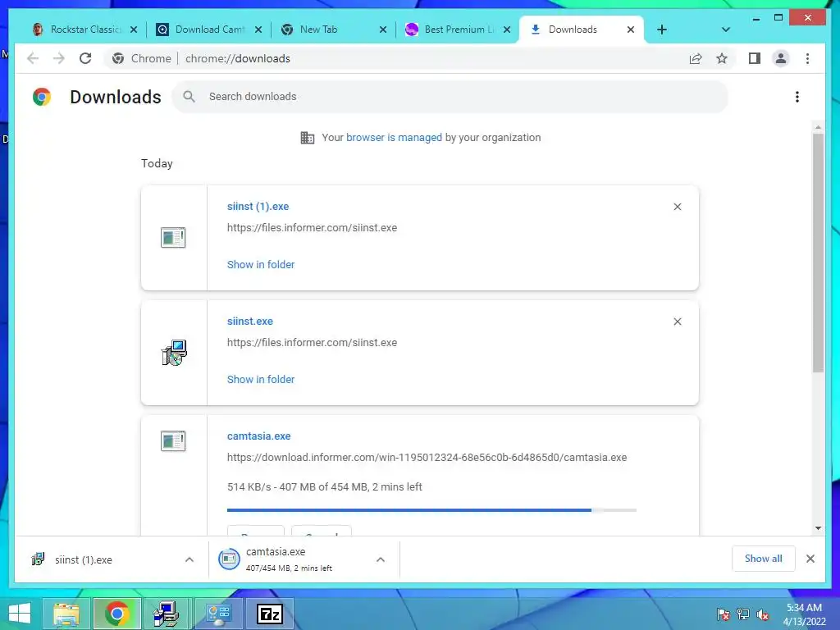Image resolution: width=840 pixels, height=630 pixels.
Task: Click the scrollbar down arrow
Action: tap(818, 528)
